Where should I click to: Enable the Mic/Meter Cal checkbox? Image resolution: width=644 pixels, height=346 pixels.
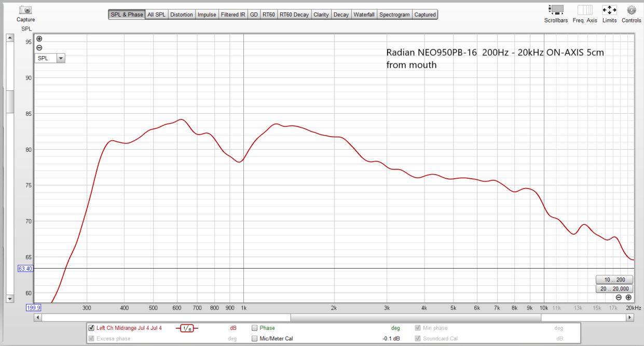coord(255,338)
